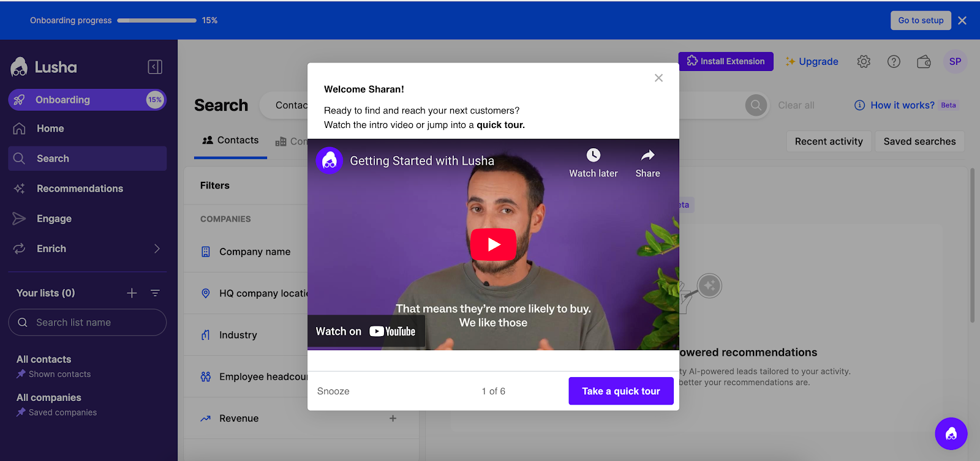Open the list sort filter icon
The height and width of the screenshot is (461, 980).
155,293
